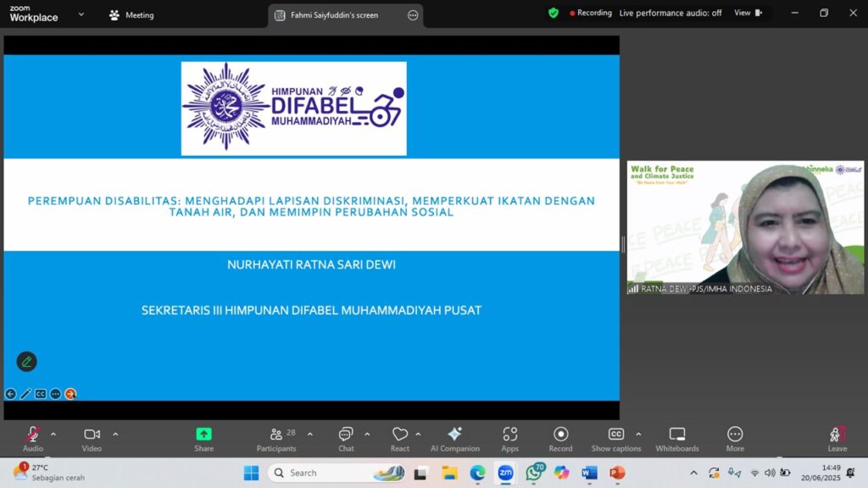Screen dimensions: 868x488
Task: Click the green encryption shield icon
Action: (x=553, y=13)
